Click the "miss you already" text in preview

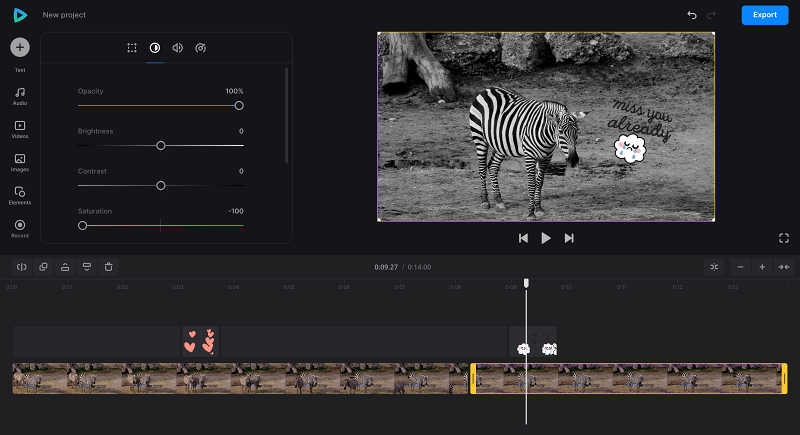click(640, 119)
